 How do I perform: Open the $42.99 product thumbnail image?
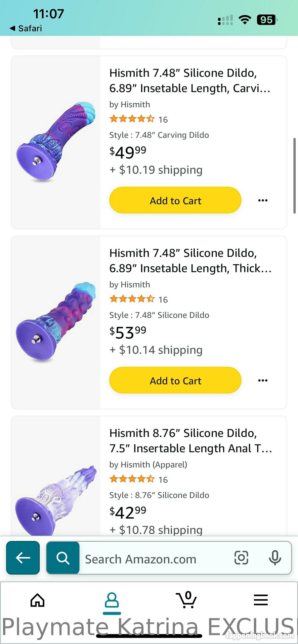(56, 500)
